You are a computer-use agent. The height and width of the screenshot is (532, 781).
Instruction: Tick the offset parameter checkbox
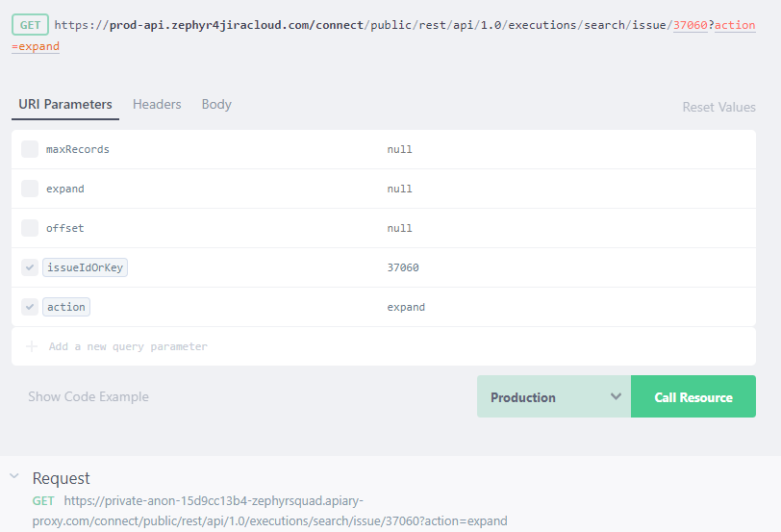[30, 228]
